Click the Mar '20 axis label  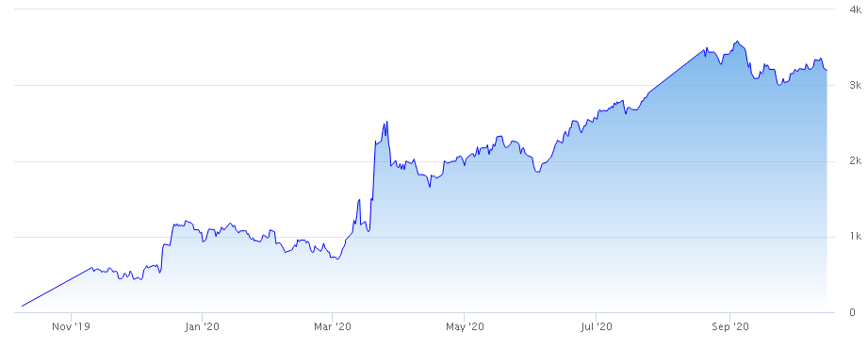[332, 326]
